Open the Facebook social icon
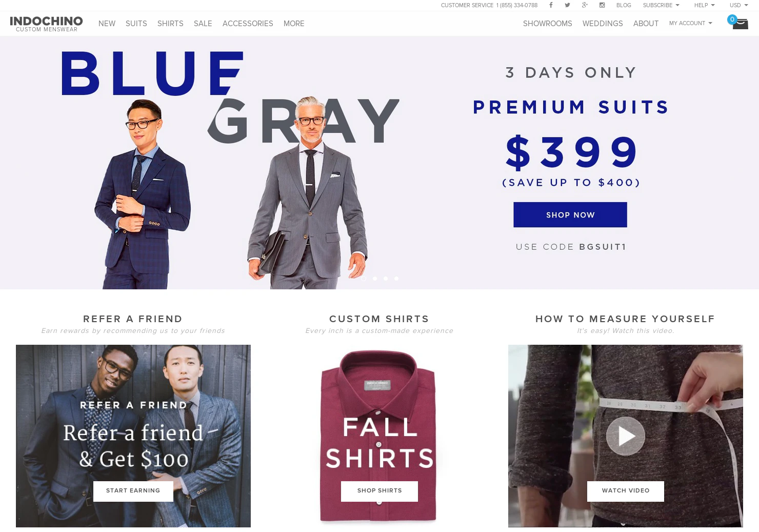 pyautogui.click(x=551, y=5)
